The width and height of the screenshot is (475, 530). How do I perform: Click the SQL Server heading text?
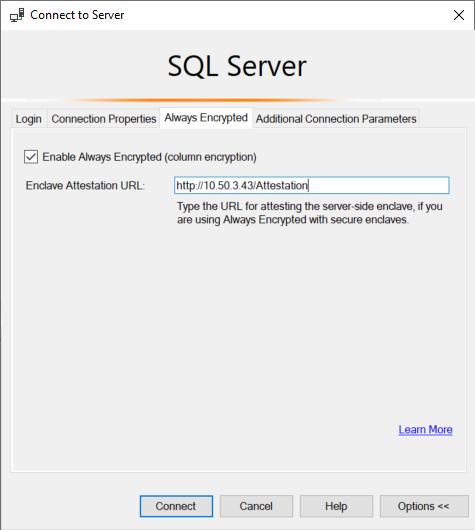237,66
